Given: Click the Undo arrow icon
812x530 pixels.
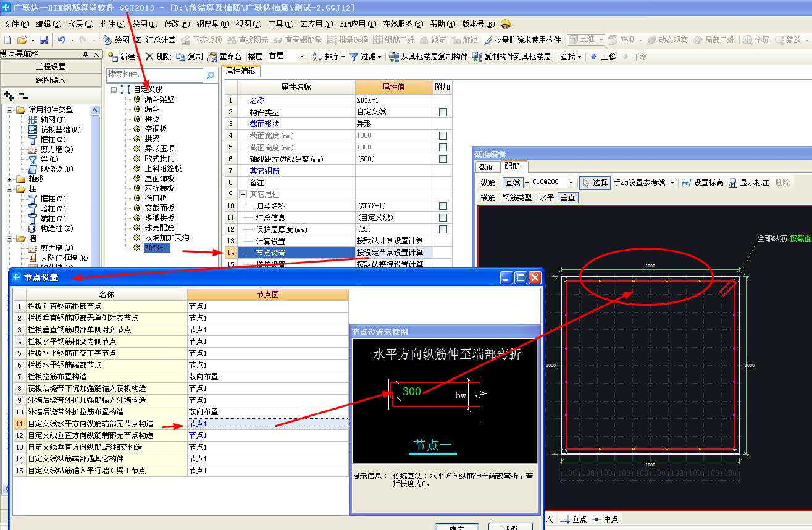Looking at the screenshot, I should pyautogui.click(x=62, y=40).
